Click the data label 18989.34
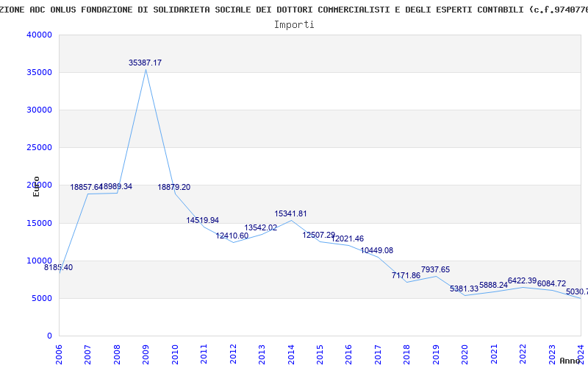Screen dimensions: 588x368 click(117, 186)
